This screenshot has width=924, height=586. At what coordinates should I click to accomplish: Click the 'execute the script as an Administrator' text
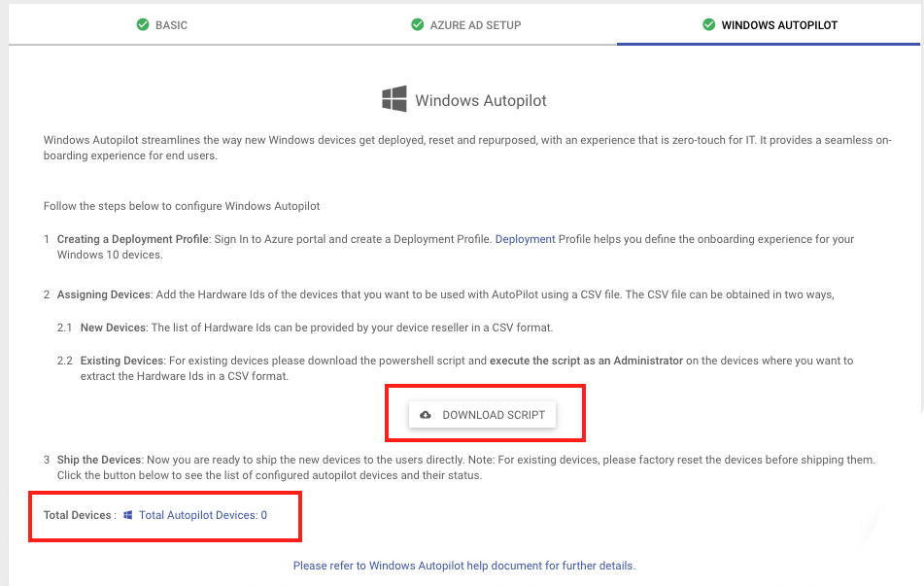[x=586, y=361]
